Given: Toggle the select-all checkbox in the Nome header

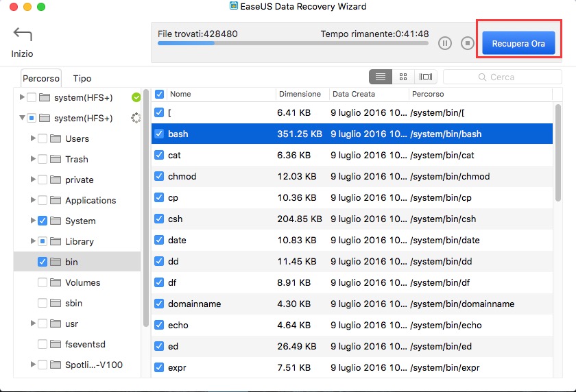Looking at the screenshot, I should coord(159,95).
